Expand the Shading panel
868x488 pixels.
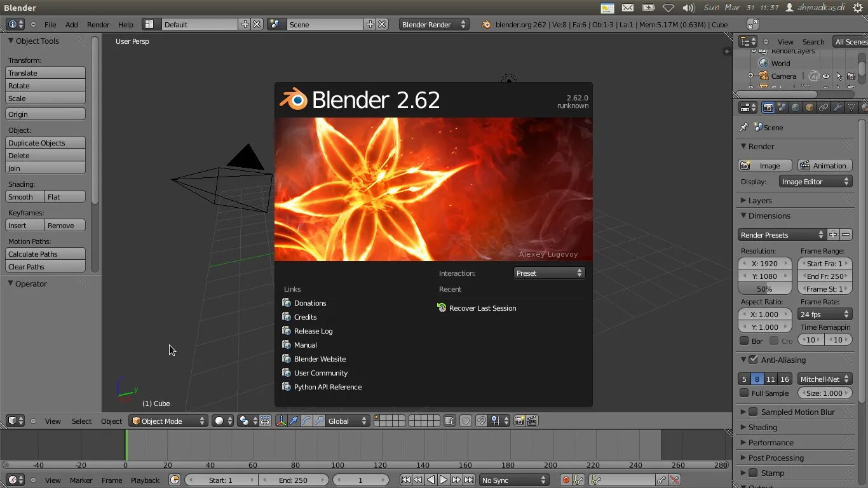(x=763, y=427)
